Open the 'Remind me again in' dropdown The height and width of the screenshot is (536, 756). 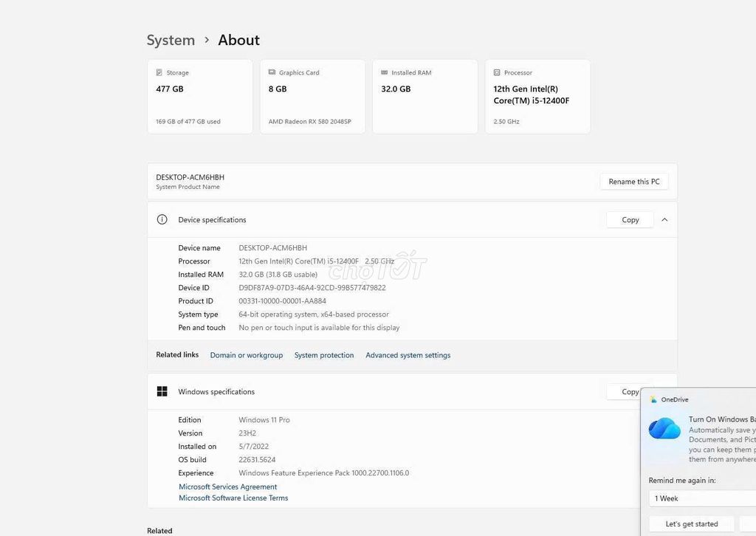(x=701, y=498)
